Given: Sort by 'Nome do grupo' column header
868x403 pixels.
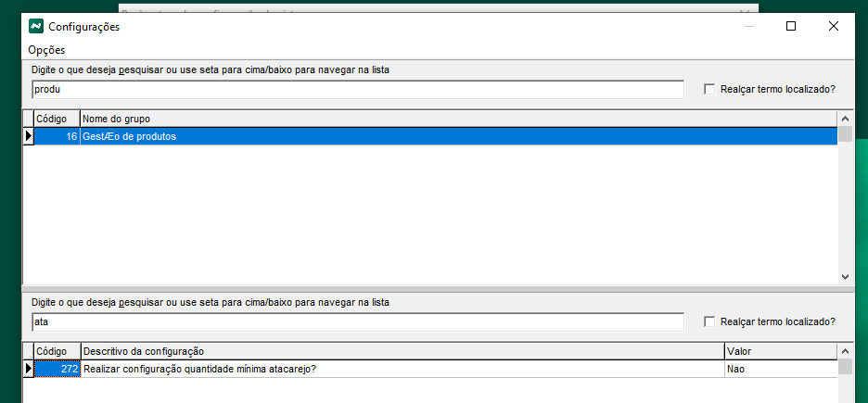Looking at the screenshot, I should [458, 119].
